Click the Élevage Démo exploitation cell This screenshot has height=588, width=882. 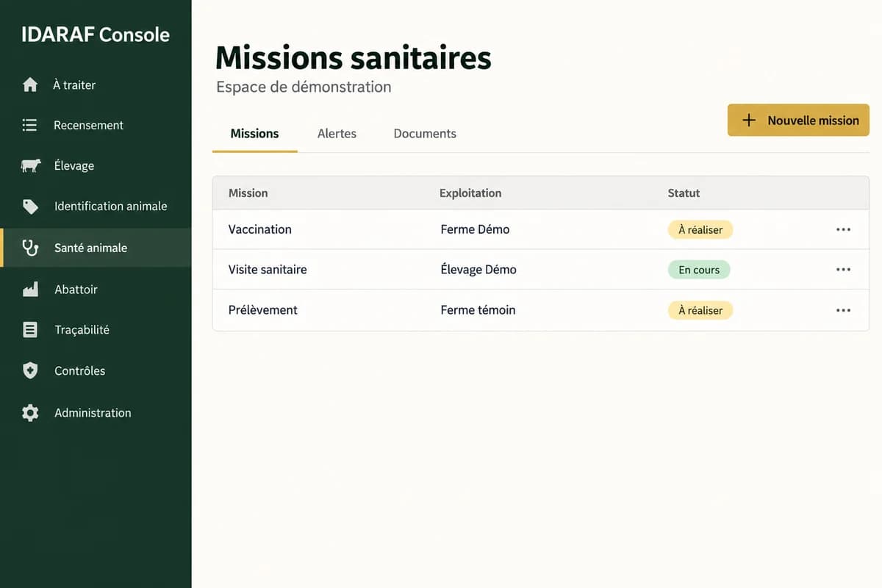pyautogui.click(x=478, y=270)
